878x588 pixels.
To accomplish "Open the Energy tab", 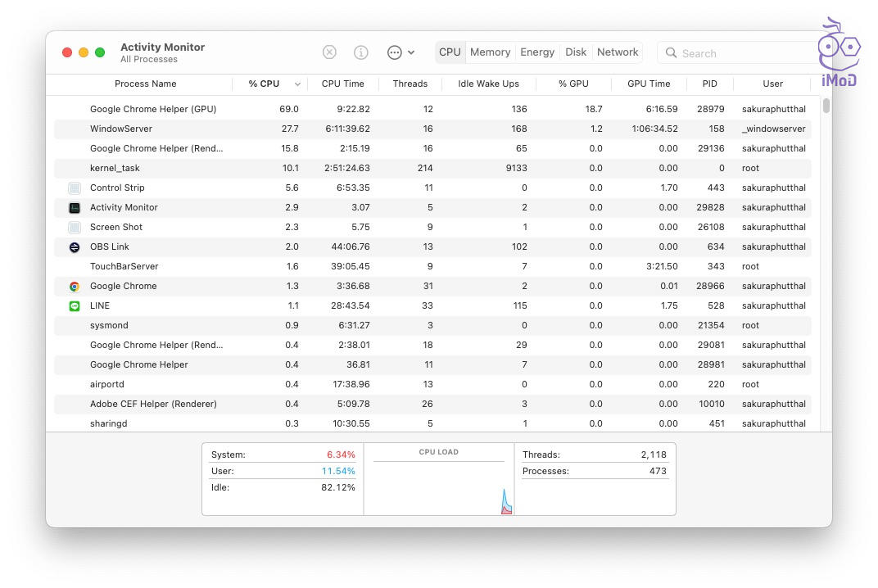I will click(x=537, y=52).
